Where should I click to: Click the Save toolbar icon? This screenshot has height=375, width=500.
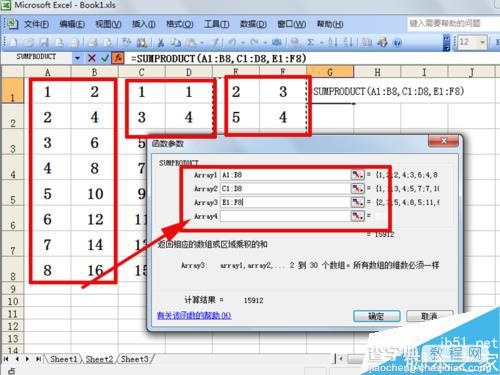[x=44, y=42]
